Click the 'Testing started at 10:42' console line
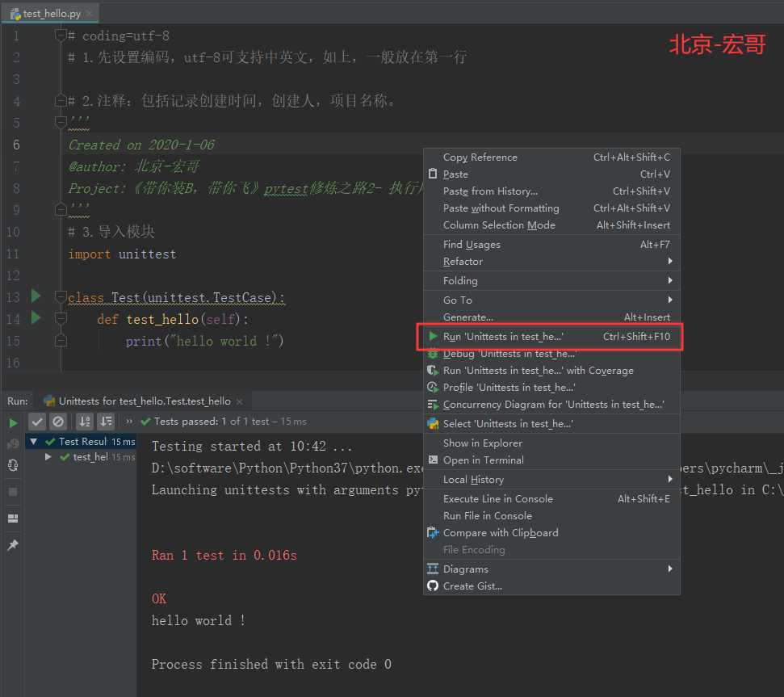Image resolution: width=784 pixels, height=697 pixels. point(251,446)
